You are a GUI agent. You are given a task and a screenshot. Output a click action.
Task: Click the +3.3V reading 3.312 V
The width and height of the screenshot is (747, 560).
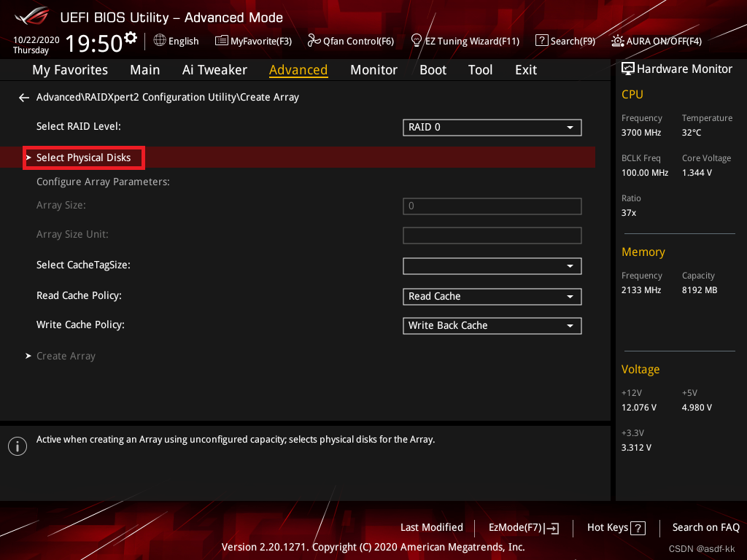636,448
